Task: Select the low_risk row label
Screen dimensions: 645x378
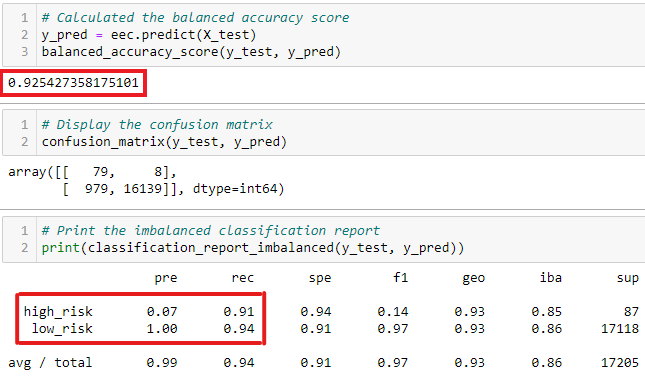Action: point(62,329)
